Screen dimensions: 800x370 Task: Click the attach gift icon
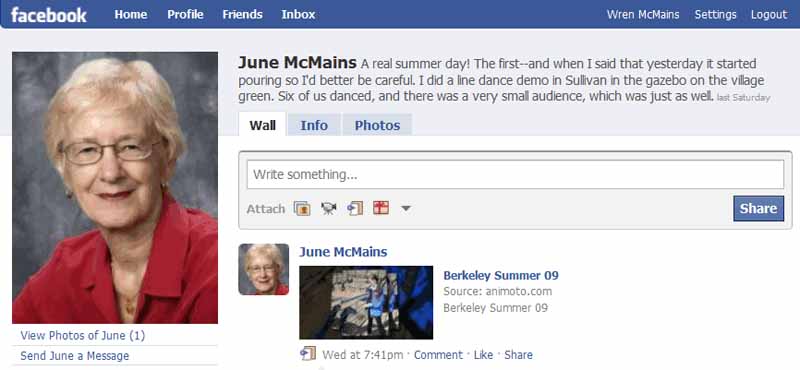click(381, 208)
